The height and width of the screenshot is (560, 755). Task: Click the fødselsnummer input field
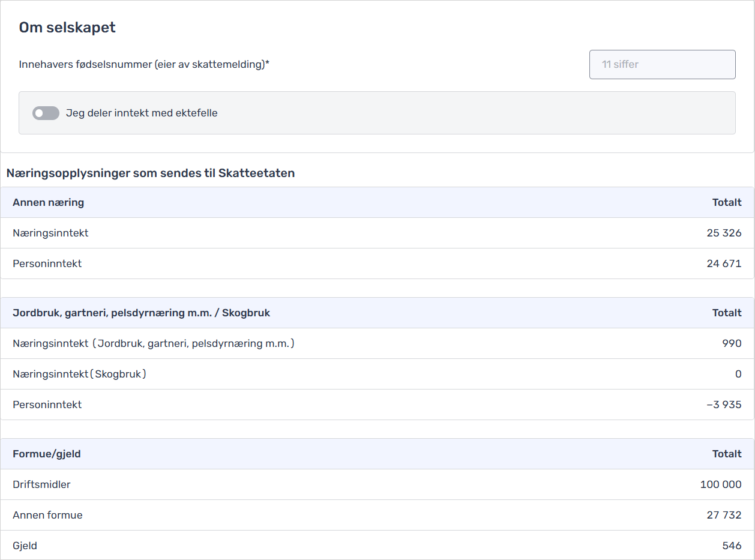(x=662, y=64)
